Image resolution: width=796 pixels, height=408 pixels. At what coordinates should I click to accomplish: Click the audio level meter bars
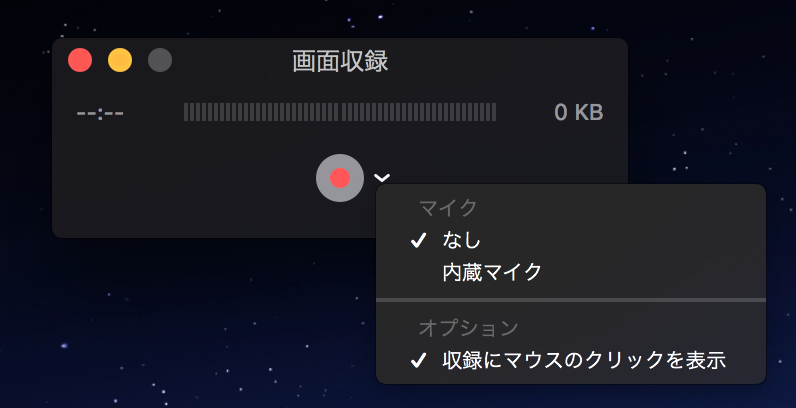pos(340,112)
